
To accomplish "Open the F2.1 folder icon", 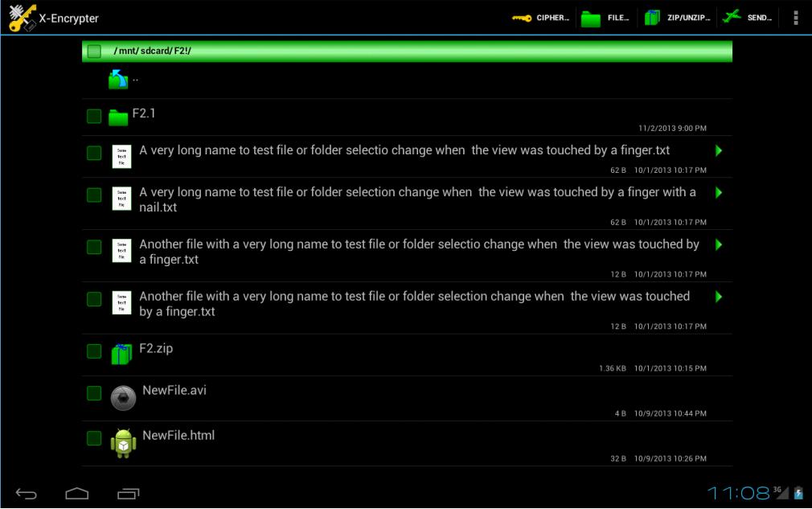I will (x=118, y=117).
